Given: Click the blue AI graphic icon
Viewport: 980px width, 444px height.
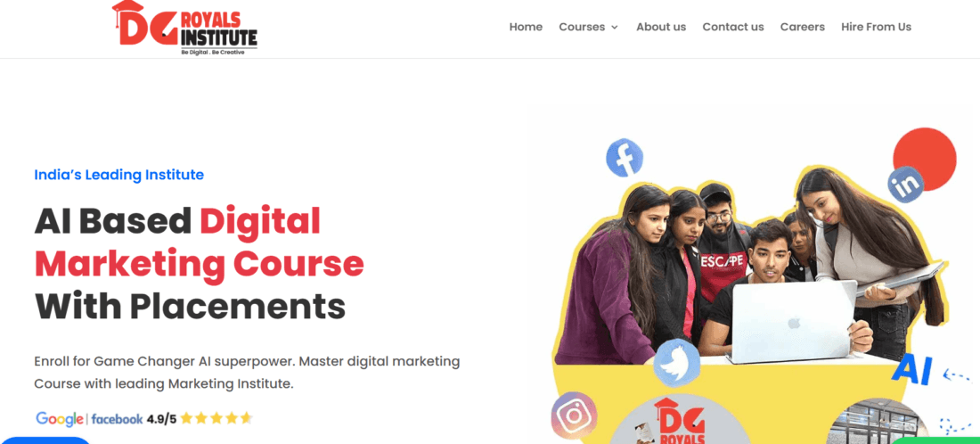Looking at the screenshot, I should click(912, 370).
